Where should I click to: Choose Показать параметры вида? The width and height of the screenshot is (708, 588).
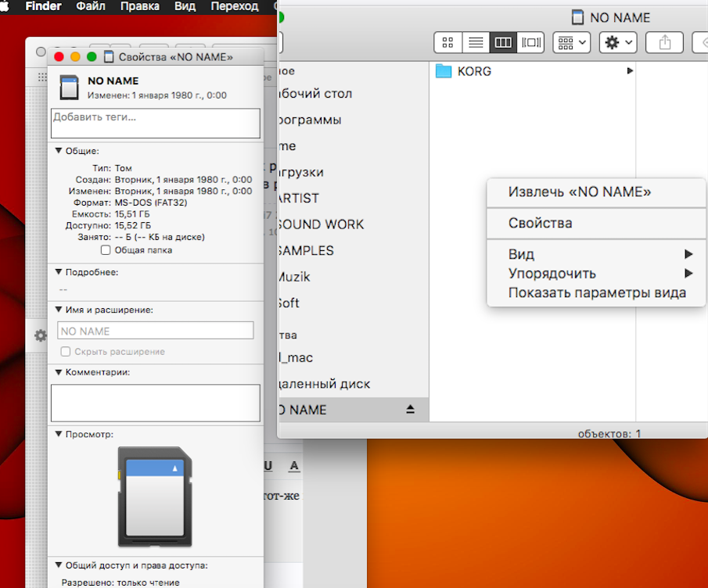click(596, 293)
